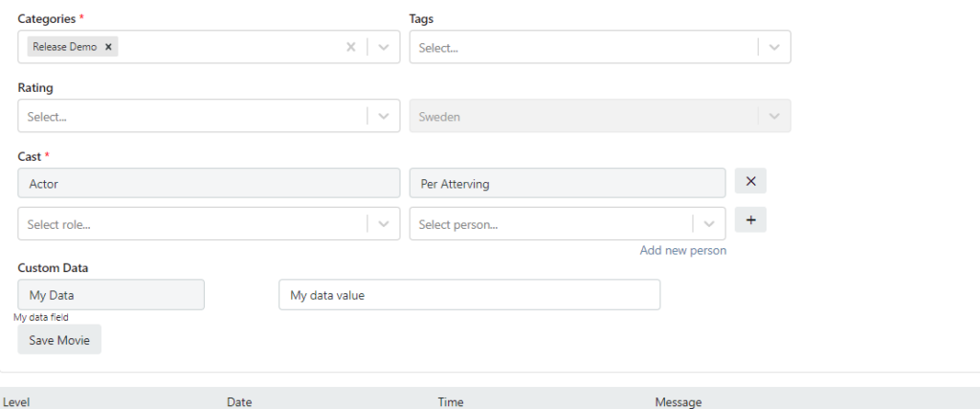Click the Time column header

[452, 402]
